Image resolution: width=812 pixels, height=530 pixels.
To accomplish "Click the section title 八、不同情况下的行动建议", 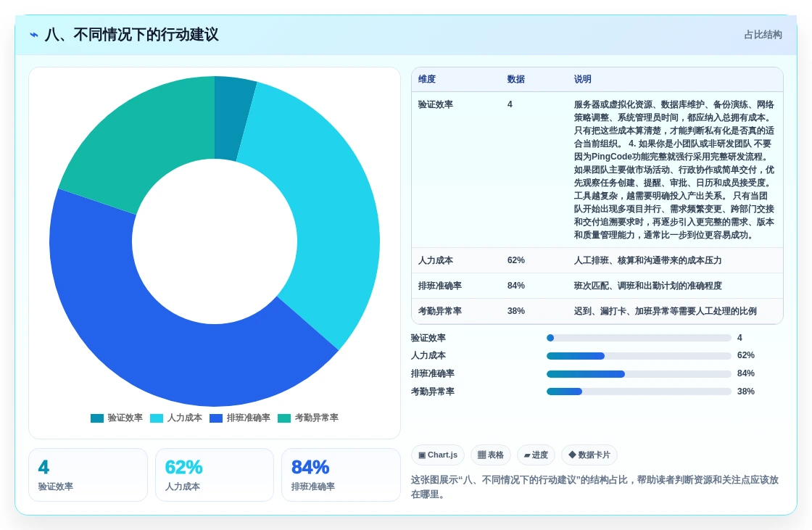I will 131,35.
